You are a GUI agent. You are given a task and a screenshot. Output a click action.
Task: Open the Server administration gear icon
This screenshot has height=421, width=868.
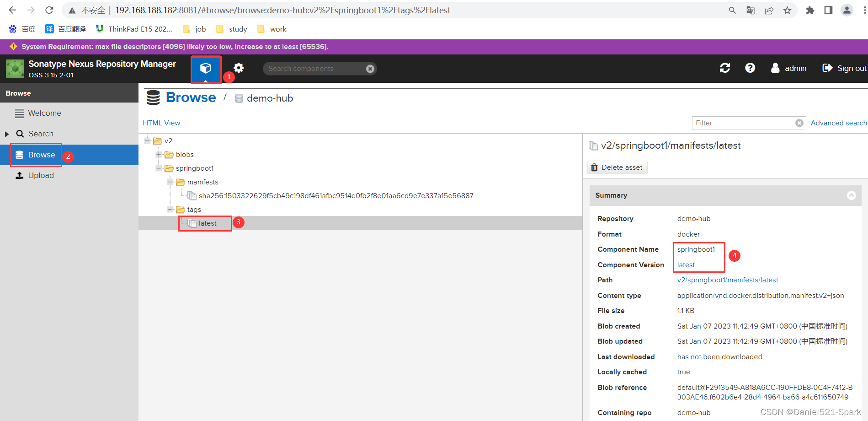239,68
